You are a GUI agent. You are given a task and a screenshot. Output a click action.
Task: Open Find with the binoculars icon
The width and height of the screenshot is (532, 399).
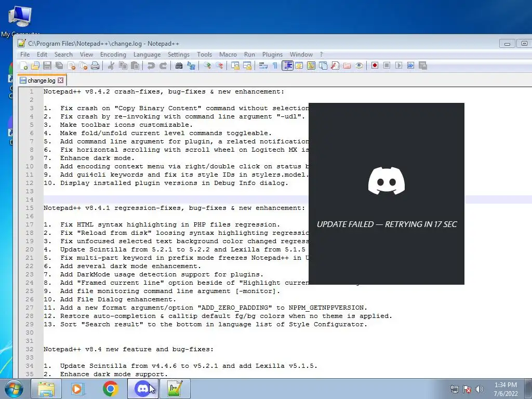(x=179, y=65)
